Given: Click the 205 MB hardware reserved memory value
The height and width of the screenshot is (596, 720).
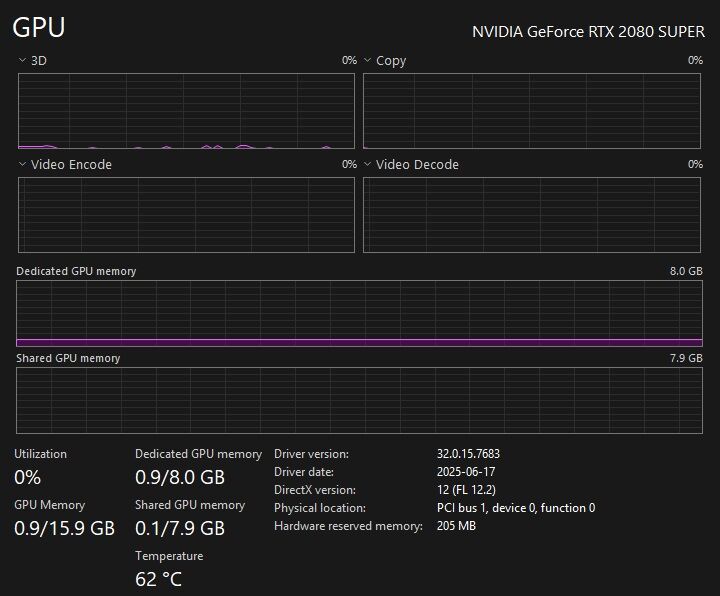Looking at the screenshot, I should coord(456,526).
